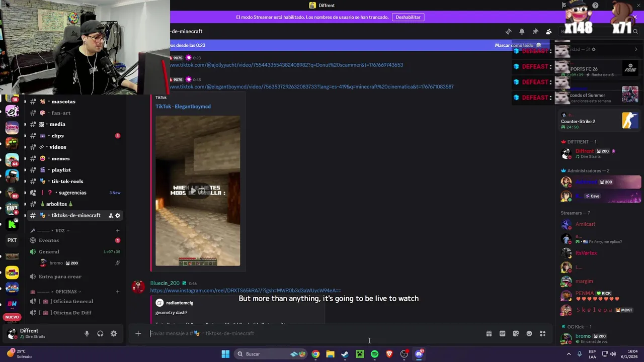Open the memes channel
644x362 pixels.
74,158
